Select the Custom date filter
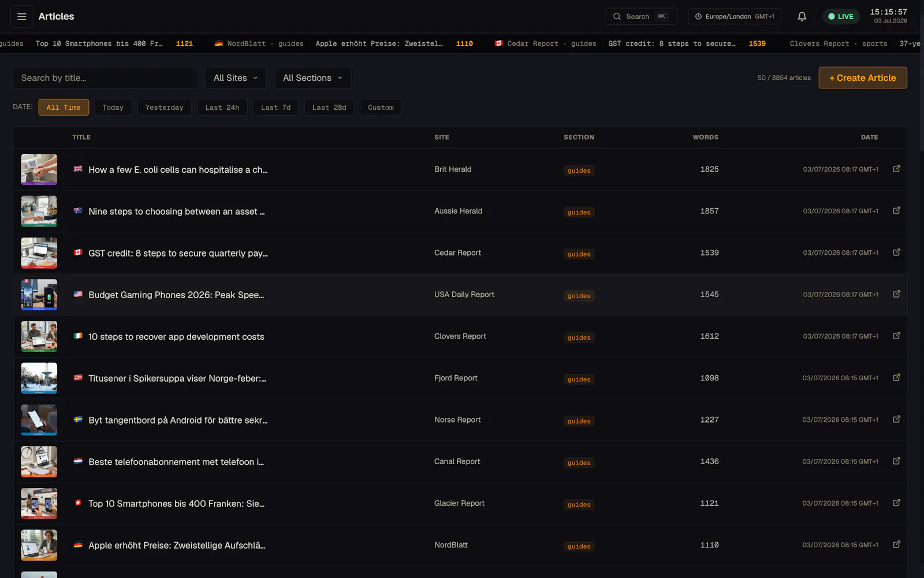 (381, 108)
